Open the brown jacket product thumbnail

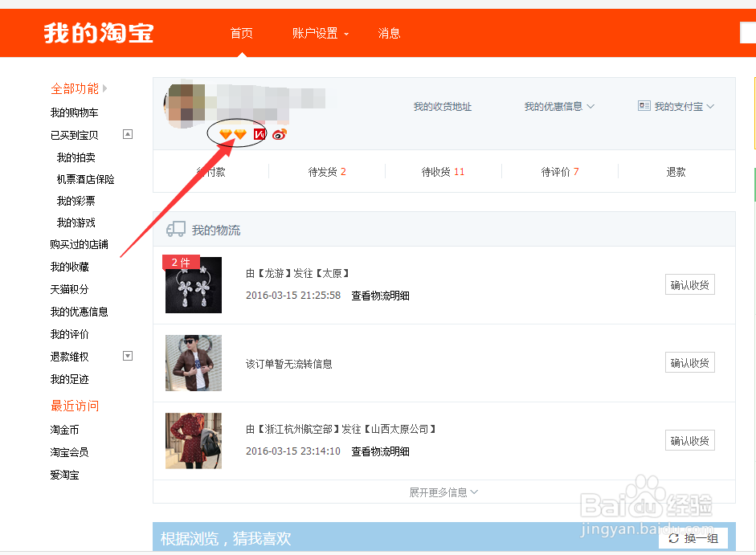pyautogui.click(x=194, y=362)
